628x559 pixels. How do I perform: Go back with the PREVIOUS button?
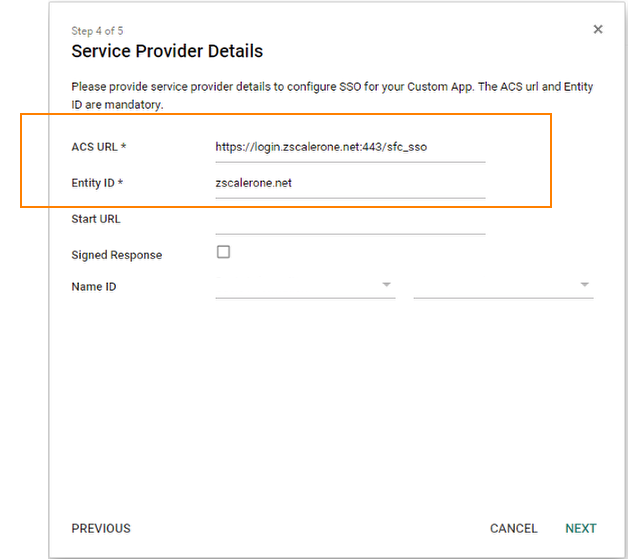pos(101,528)
